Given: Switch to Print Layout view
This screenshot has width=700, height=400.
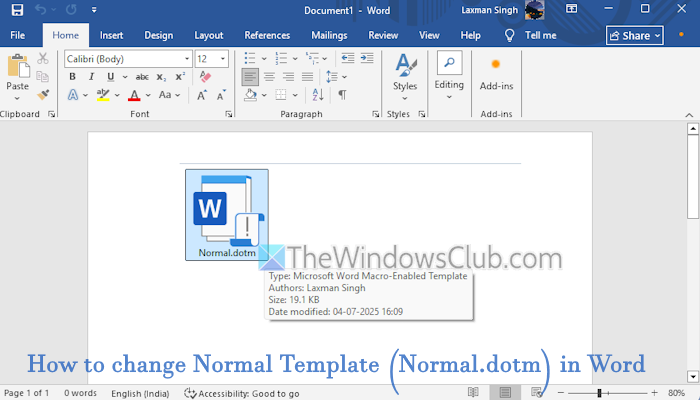Looking at the screenshot, I should coord(505,393).
